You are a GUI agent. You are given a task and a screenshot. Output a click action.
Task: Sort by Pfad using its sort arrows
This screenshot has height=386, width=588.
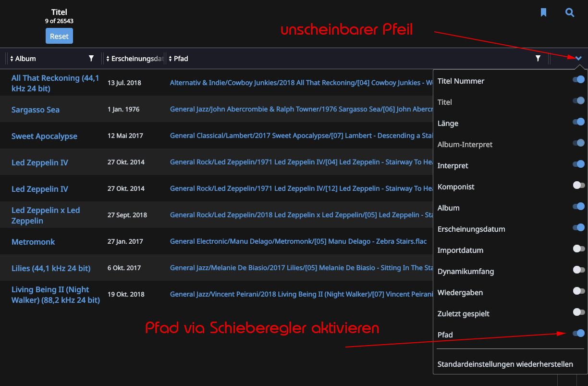[170, 59]
